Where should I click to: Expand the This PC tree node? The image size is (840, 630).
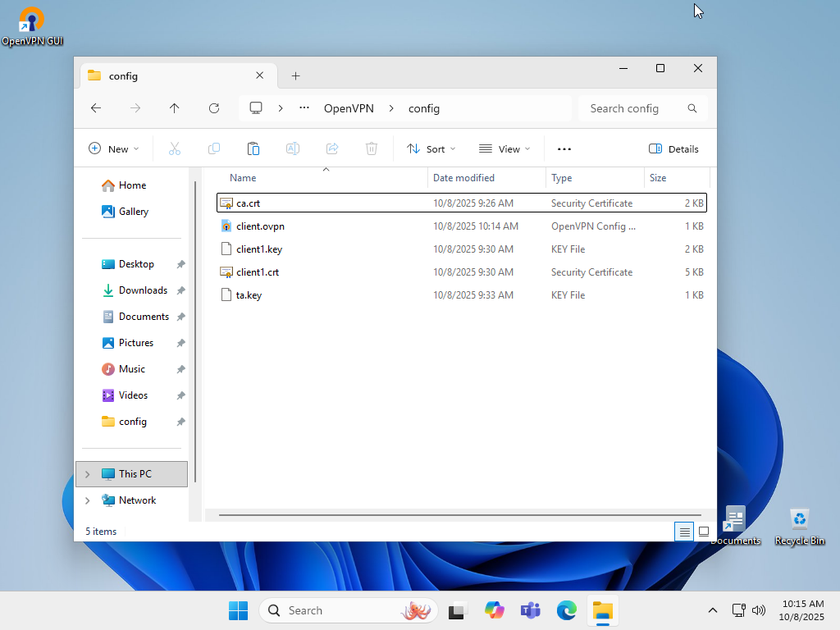pos(88,474)
